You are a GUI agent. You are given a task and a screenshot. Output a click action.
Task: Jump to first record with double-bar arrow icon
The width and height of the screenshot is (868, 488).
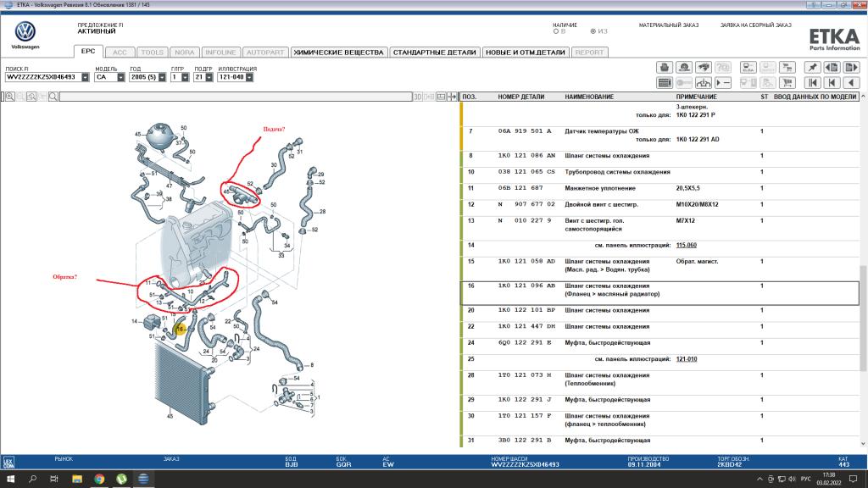812,83
